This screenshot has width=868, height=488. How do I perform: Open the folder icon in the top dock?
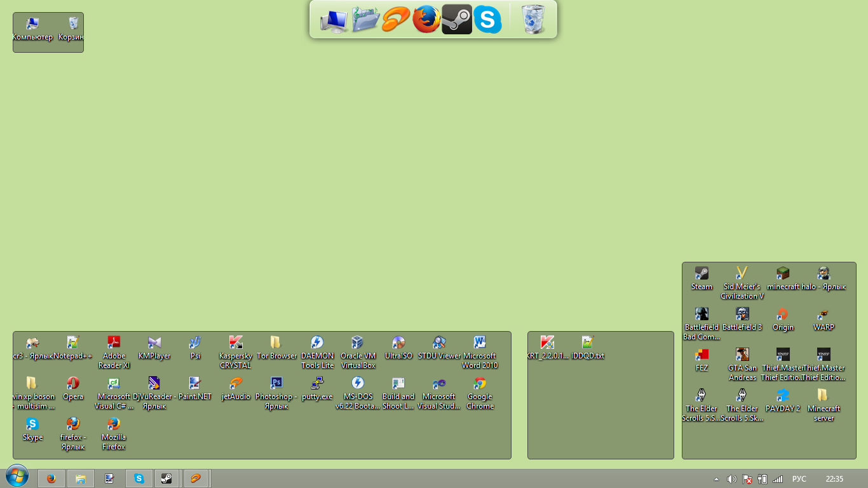[365, 19]
